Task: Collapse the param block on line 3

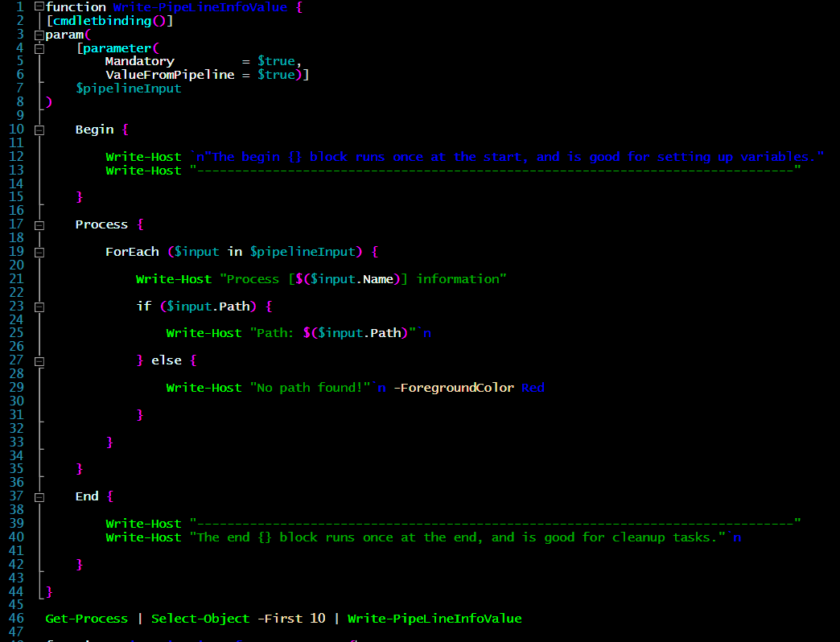Action: point(38,35)
